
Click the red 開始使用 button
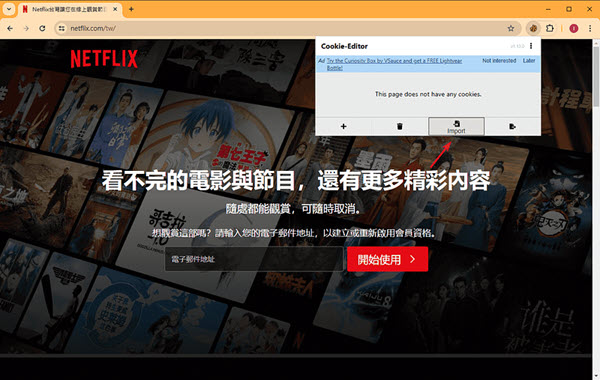[x=388, y=259]
